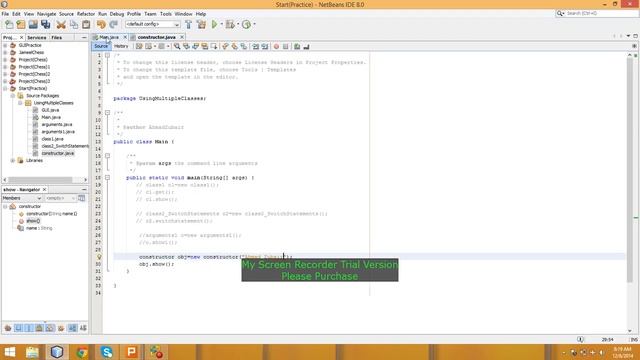Expand the Libraries node
The width and height of the screenshot is (640, 360).
pyautogui.click(x=13, y=161)
